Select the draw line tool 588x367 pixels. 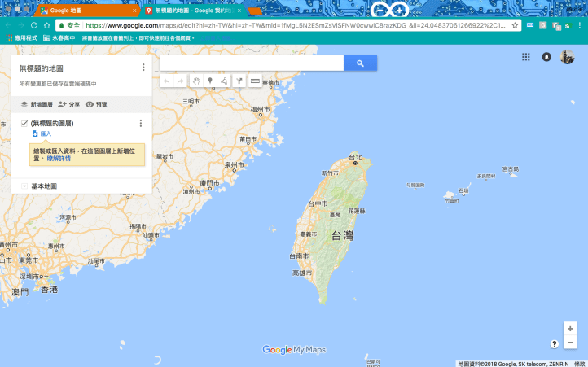(224, 81)
